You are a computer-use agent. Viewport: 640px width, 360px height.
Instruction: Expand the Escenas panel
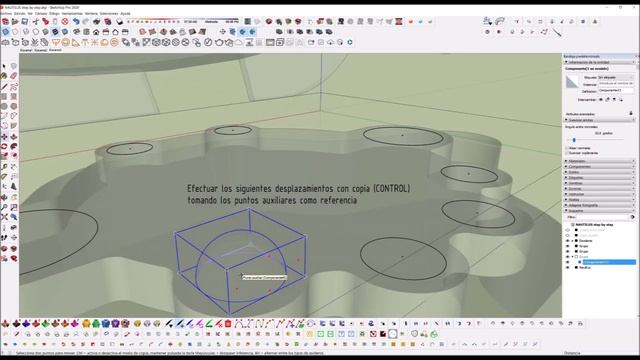pos(600,189)
